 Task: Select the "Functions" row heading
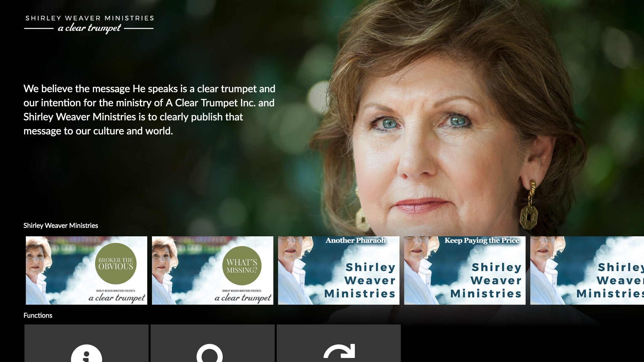38,315
